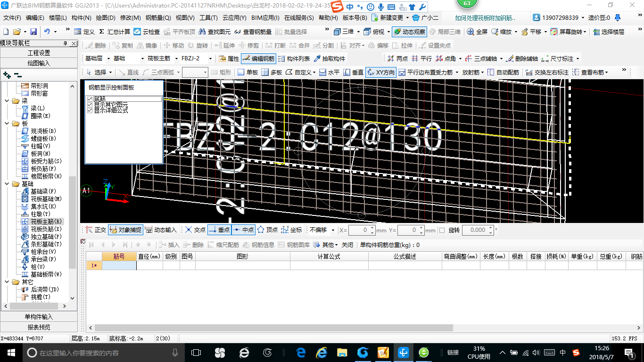
Task: Click 报表预览 navigation button
Action: click(39, 327)
